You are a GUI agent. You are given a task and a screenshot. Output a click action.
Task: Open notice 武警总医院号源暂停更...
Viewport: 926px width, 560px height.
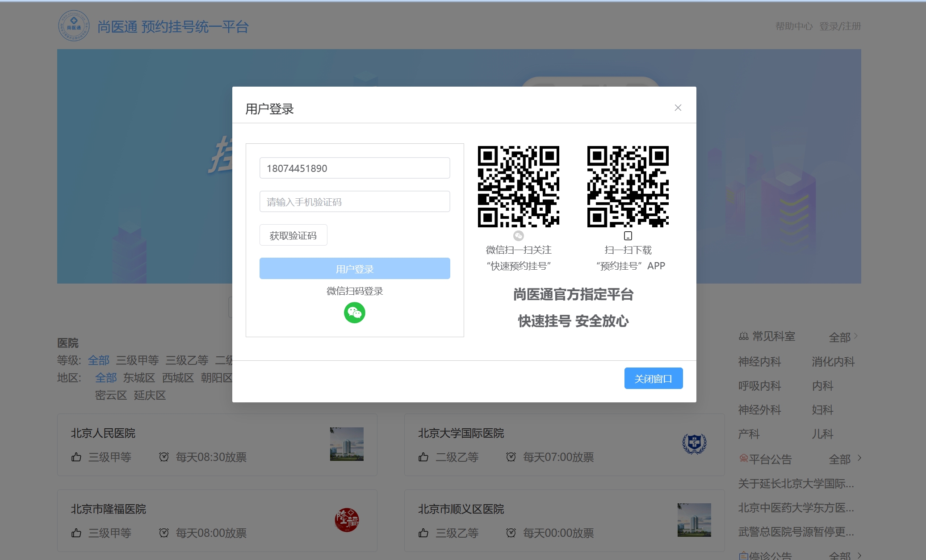(796, 532)
